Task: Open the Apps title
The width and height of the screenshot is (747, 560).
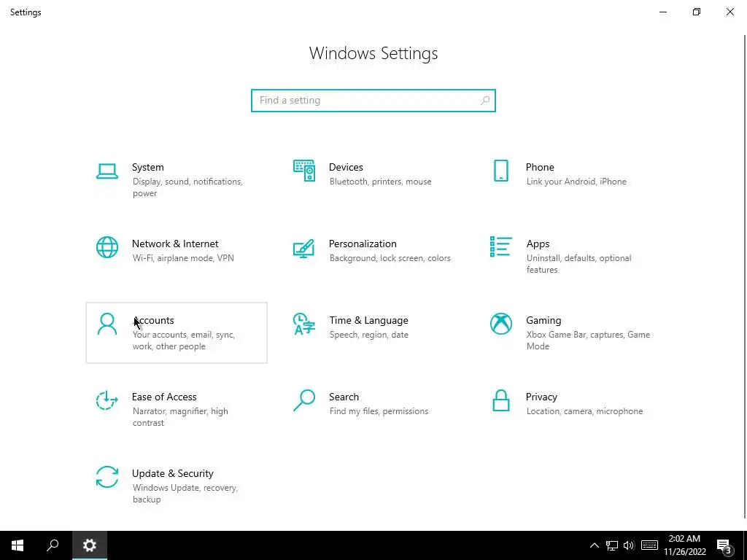Action: tap(538, 244)
